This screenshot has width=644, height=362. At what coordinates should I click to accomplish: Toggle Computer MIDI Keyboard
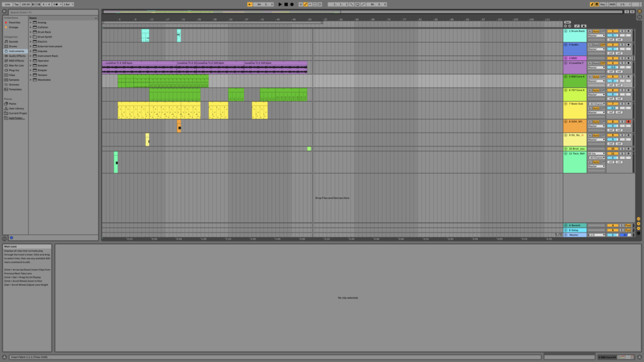point(597,4)
